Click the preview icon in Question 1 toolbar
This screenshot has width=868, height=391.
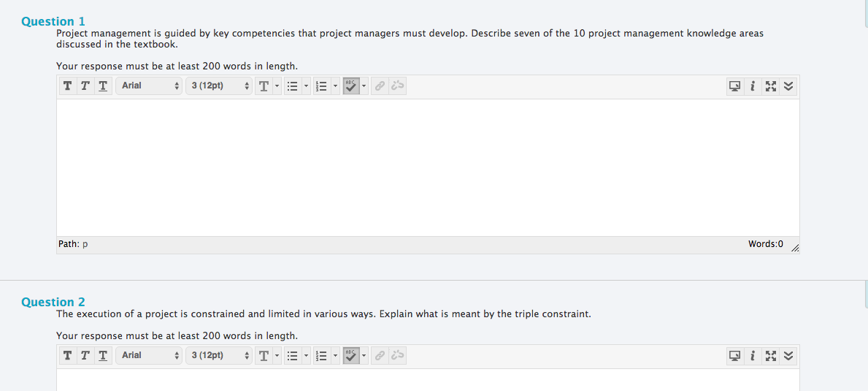(x=734, y=86)
